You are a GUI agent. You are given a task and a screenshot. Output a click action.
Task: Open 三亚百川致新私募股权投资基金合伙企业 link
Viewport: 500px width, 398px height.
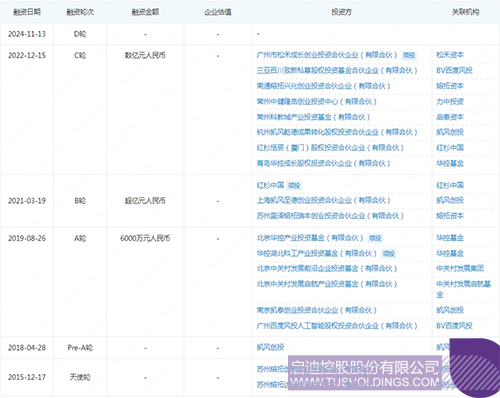(337, 70)
